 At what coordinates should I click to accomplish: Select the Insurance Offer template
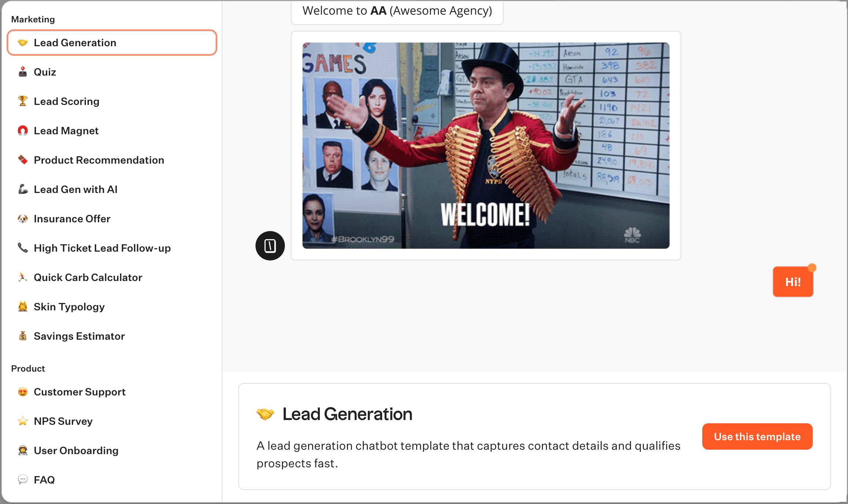coord(112,219)
